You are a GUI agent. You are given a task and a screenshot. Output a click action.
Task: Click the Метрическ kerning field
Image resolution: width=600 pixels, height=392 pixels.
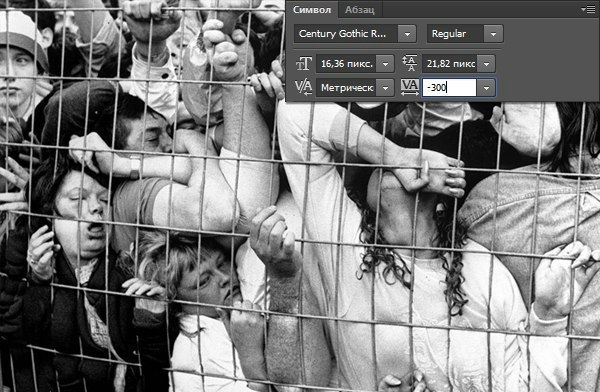coord(346,88)
